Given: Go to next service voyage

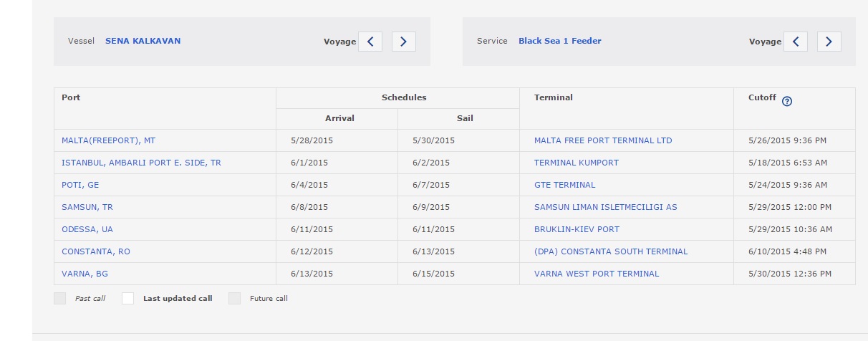Looking at the screenshot, I should click(829, 42).
